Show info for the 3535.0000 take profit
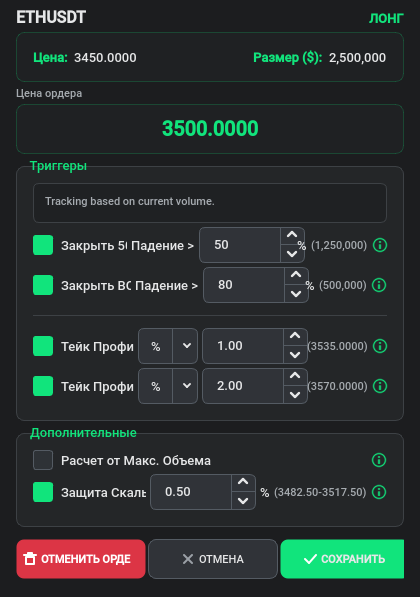Viewport: 420px width, 597px height. click(380, 346)
